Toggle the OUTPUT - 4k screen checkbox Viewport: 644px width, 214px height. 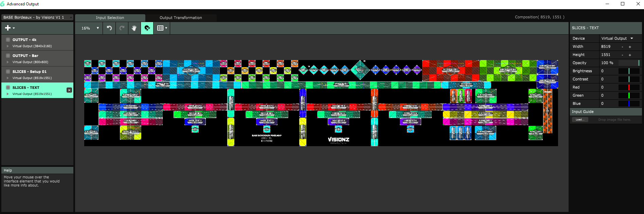tap(8, 40)
